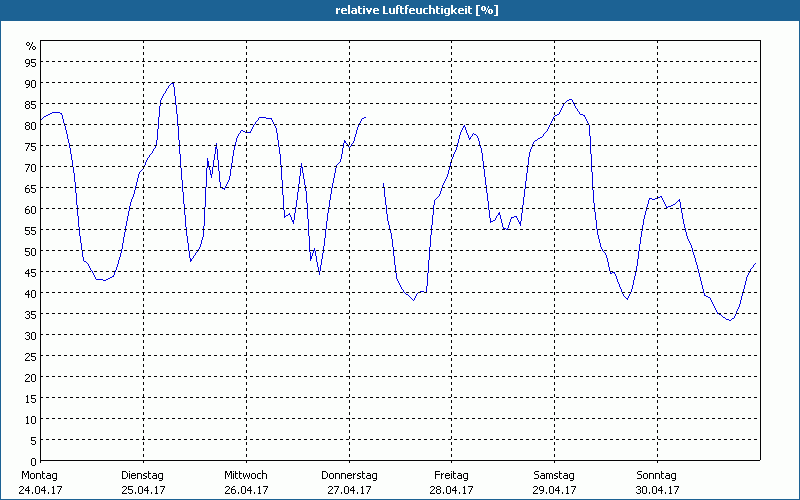The image size is (800, 500).
Task: Click the date '24.04.17'
Action: [40, 490]
